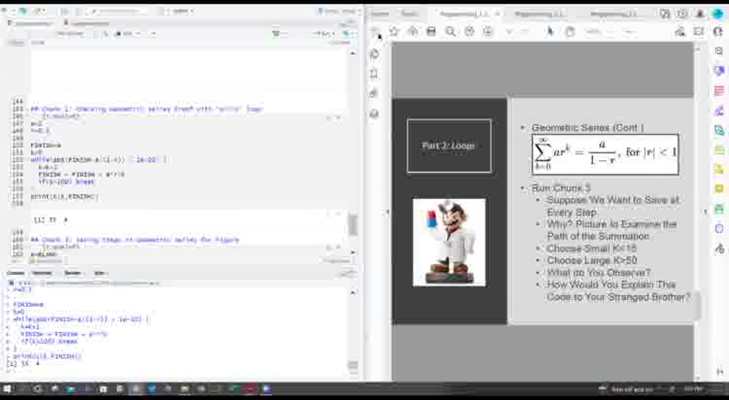Select the Console tab in lower pane
Image resolution: width=729 pixels, height=400 pixels.
coord(16,272)
